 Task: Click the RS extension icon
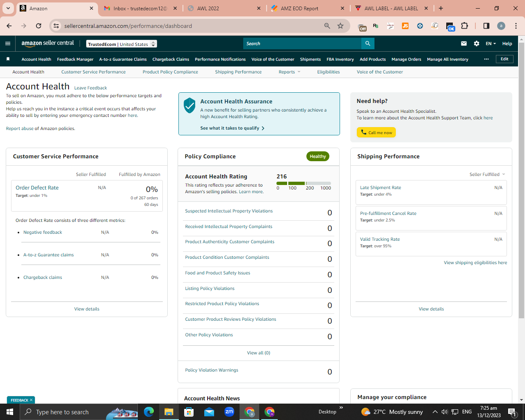coord(376,26)
